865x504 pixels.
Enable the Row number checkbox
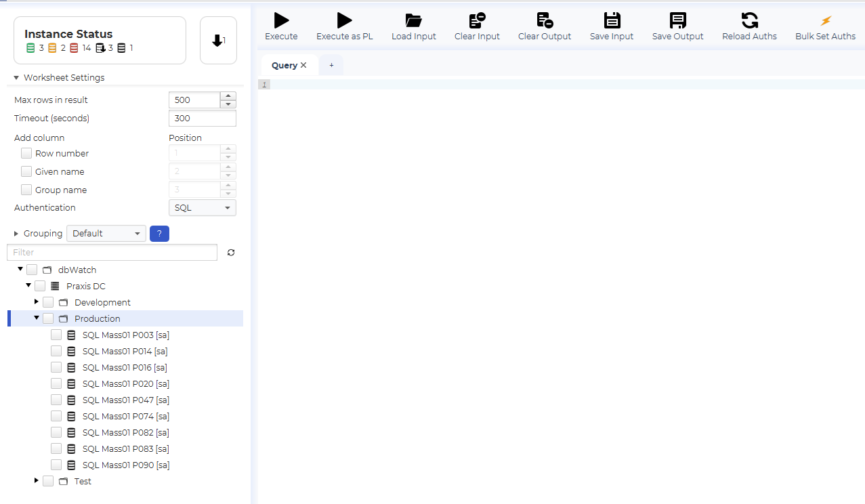[x=26, y=153]
